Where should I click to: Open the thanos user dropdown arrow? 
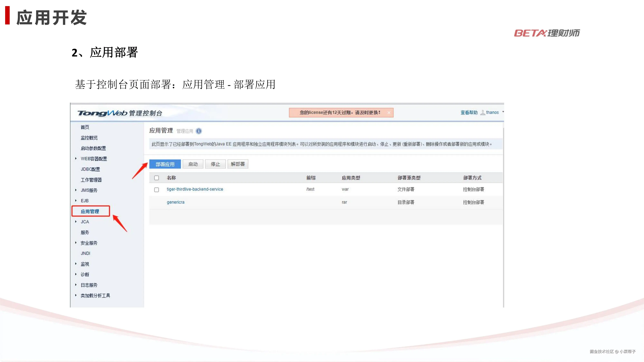[x=503, y=112]
